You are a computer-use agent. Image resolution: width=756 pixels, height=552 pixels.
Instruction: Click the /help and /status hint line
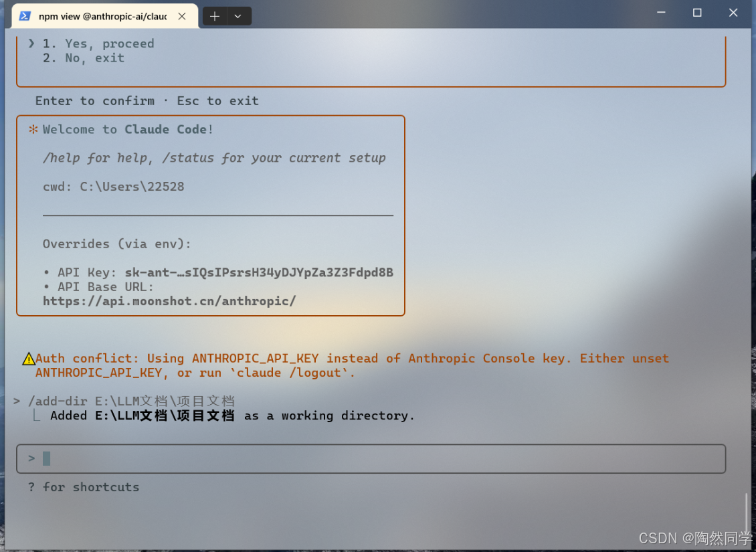[214, 158]
